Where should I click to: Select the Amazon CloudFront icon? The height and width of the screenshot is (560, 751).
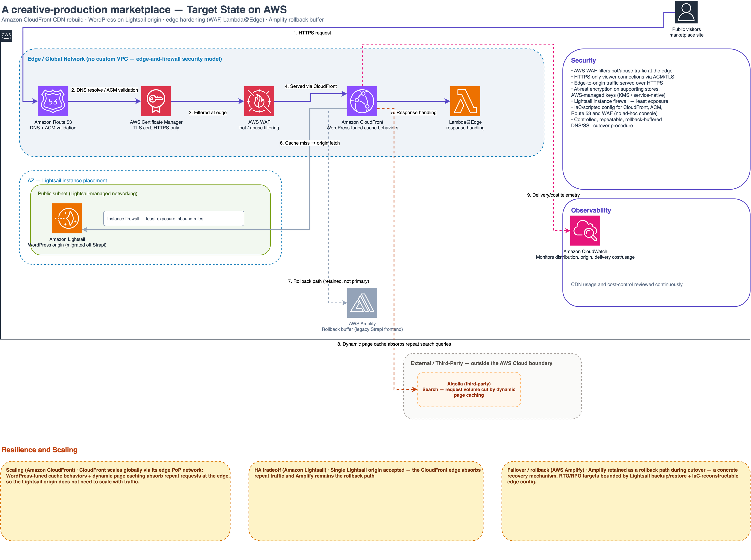(362, 101)
